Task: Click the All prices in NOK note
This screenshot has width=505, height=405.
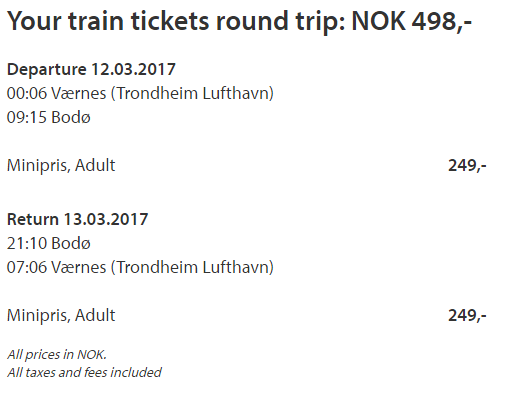Action: coord(57,355)
